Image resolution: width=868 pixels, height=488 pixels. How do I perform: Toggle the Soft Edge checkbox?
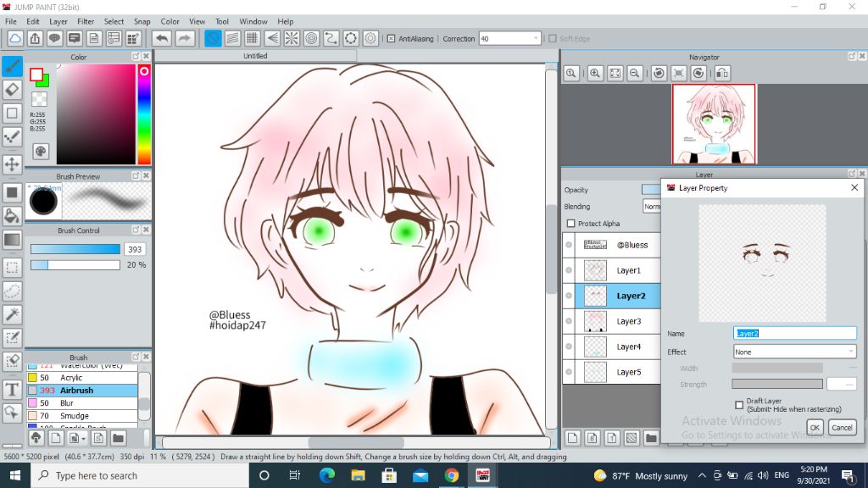coord(553,39)
